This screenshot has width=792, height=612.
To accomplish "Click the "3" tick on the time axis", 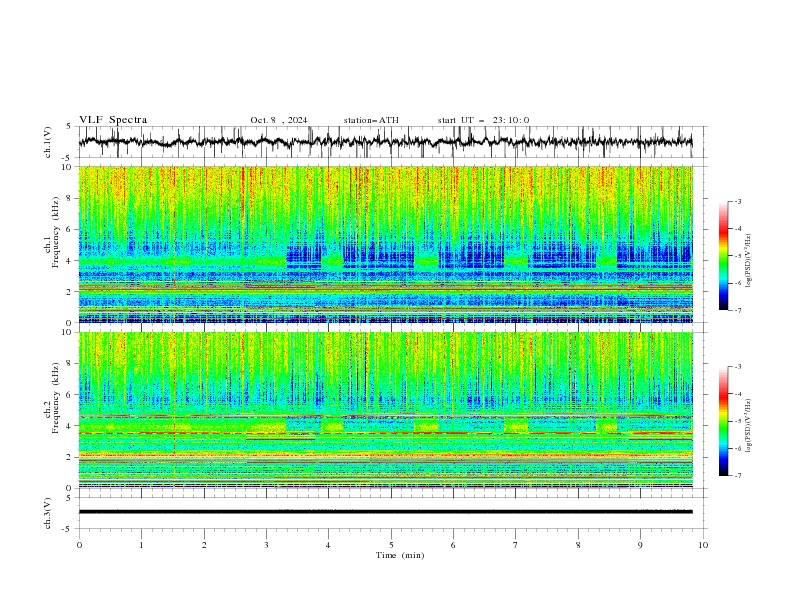I will tap(266, 545).
